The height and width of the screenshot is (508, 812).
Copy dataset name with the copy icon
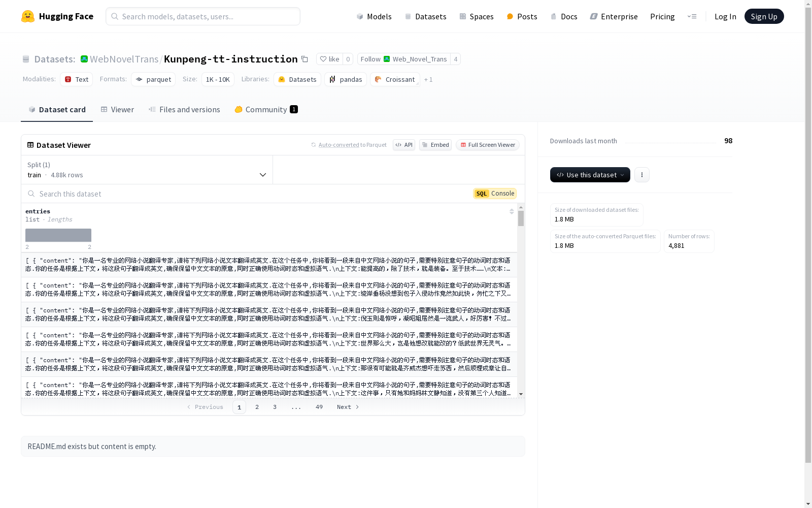tap(304, 59)
